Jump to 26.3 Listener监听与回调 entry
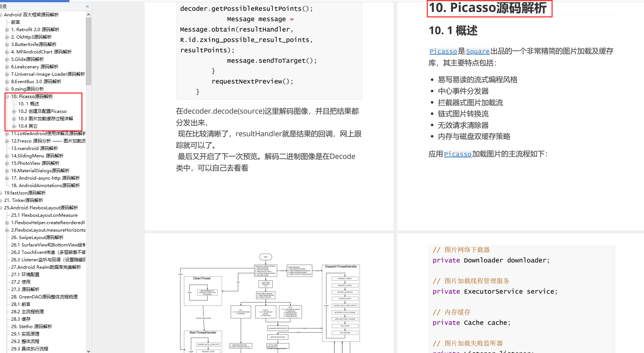This screenshot has width=644, height=353. click(x=48, y=260)
